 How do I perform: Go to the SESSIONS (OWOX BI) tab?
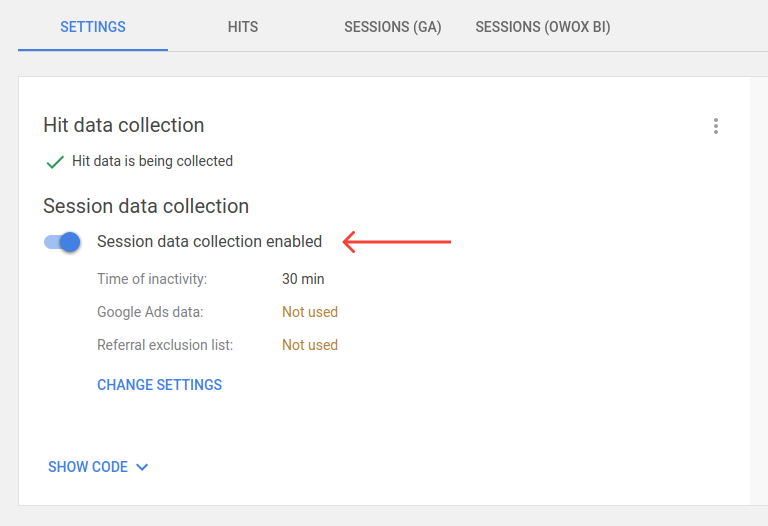pyautogui.click(x=543, y=26)
